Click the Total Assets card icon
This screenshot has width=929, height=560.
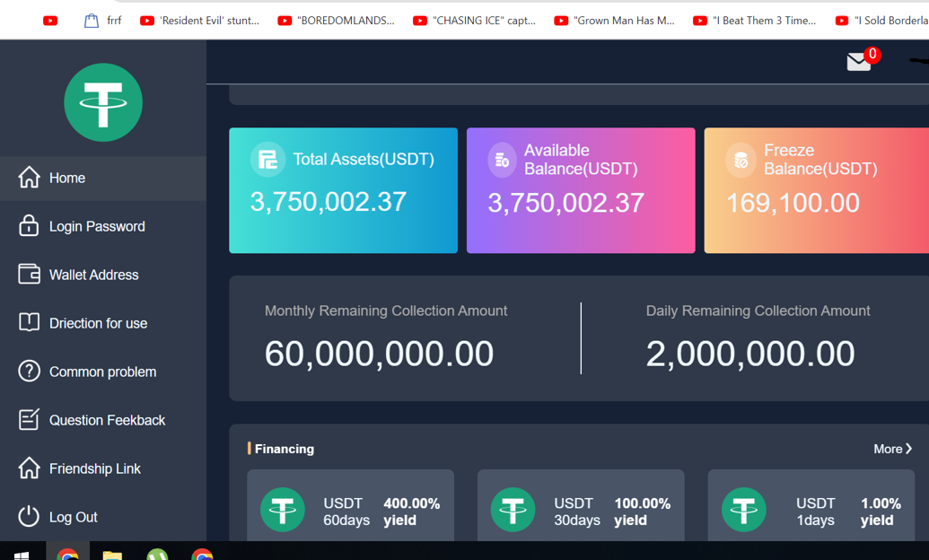(x=267, y=160)
